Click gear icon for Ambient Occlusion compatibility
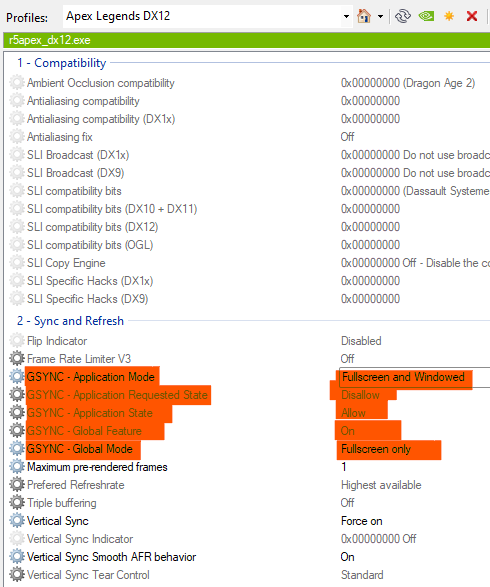The width and height of the screenshot is (490, 587). 17,83
